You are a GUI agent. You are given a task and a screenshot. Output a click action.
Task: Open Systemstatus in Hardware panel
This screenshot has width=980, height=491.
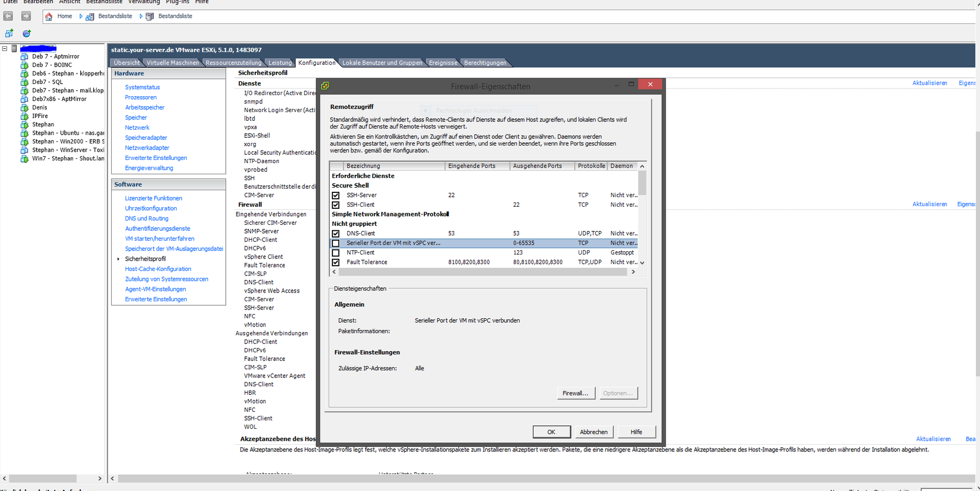(142, 87)
